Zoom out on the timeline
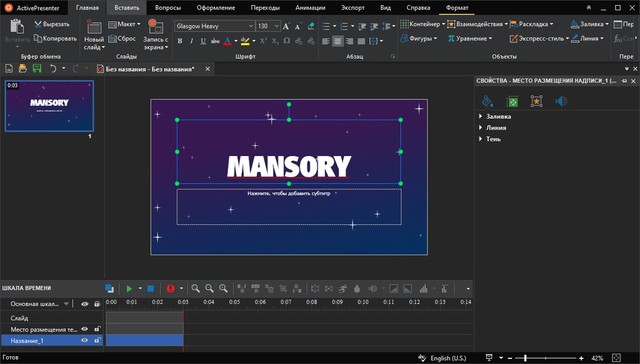Image resolution: width=640 pixels, height=364 pixels. (x=209, y=289)
